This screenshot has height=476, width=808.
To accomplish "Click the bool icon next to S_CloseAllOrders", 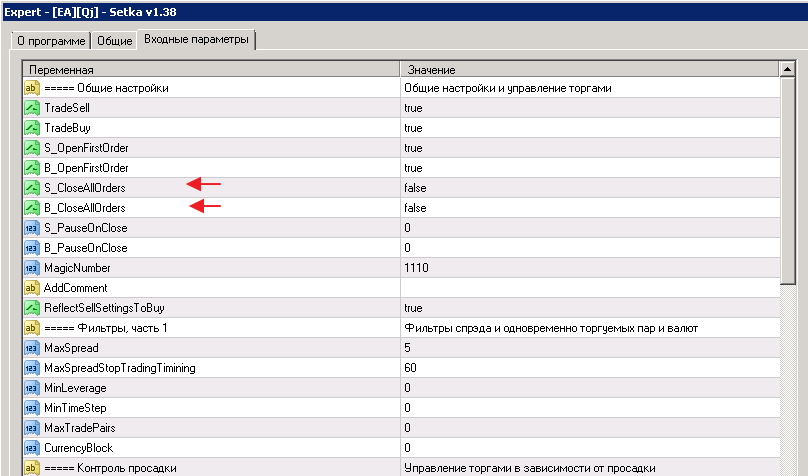I will point(32,188).
